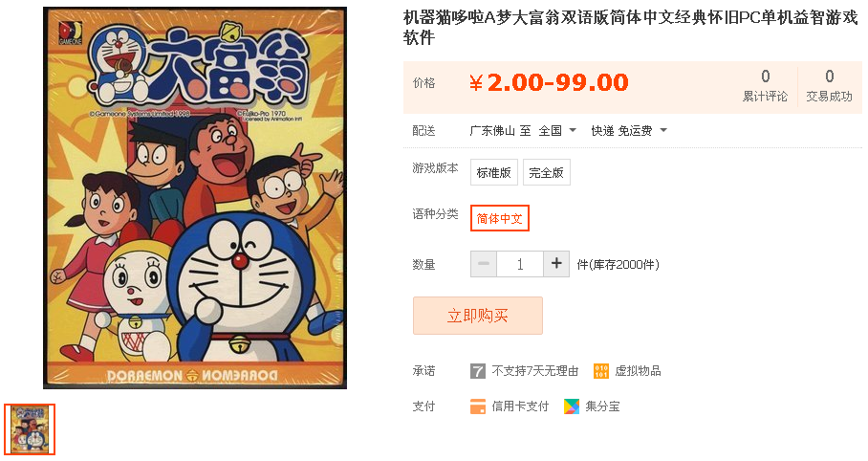Decrease quantity with the minus button
Viewport: 868px width, 461px height.
[x=484, y=264]
